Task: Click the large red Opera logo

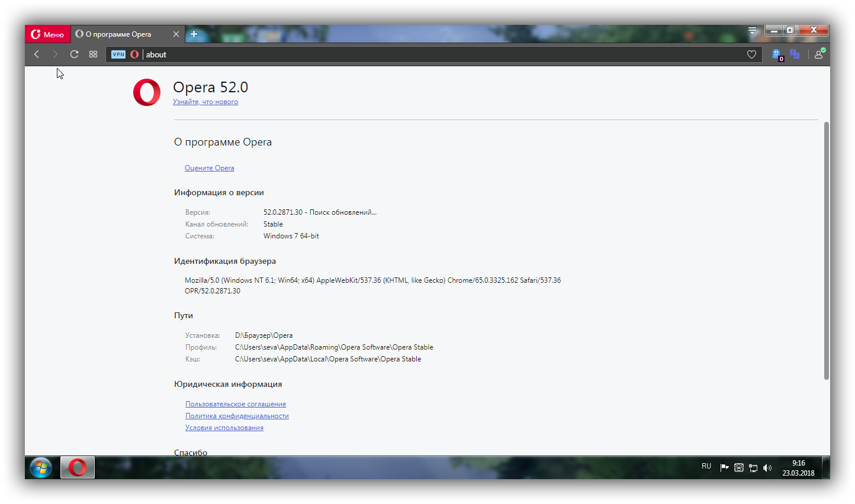Action: [x=147, y=92]
